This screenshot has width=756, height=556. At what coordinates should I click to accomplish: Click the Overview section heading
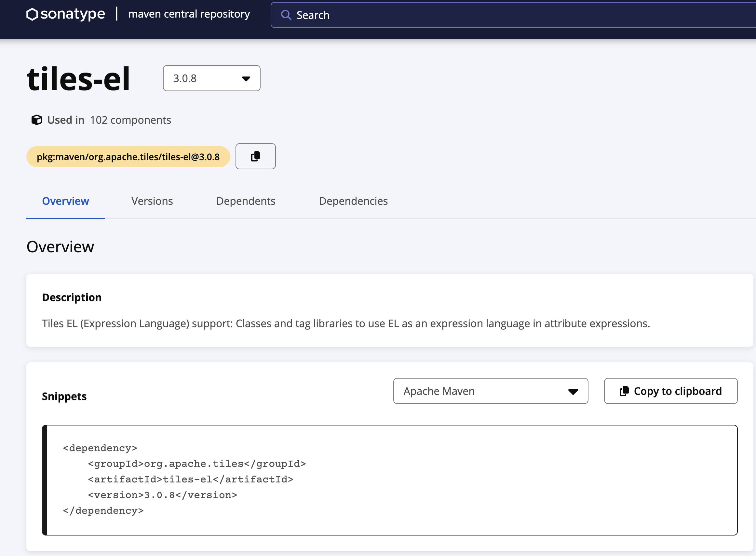[60, 247]
